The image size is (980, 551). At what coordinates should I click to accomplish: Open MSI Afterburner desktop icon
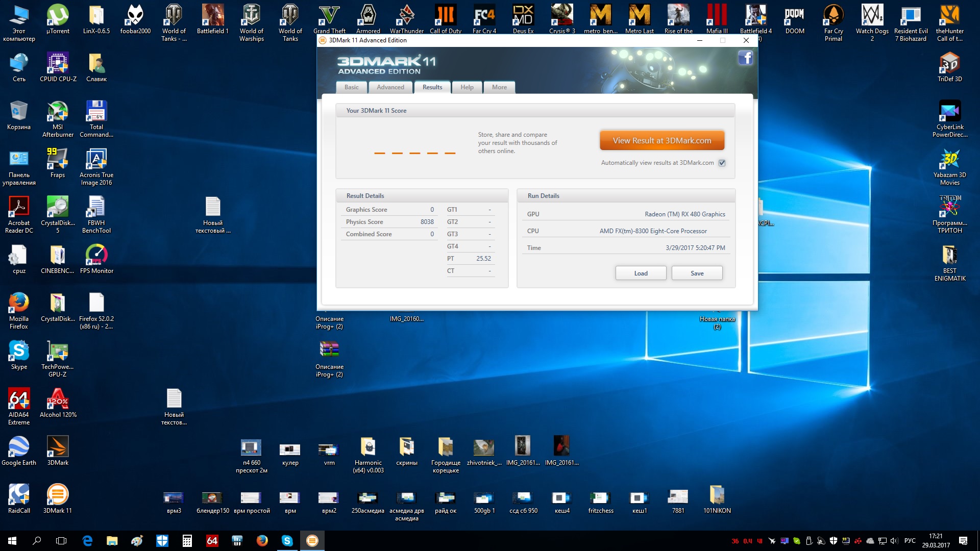[x=58, y=112]
